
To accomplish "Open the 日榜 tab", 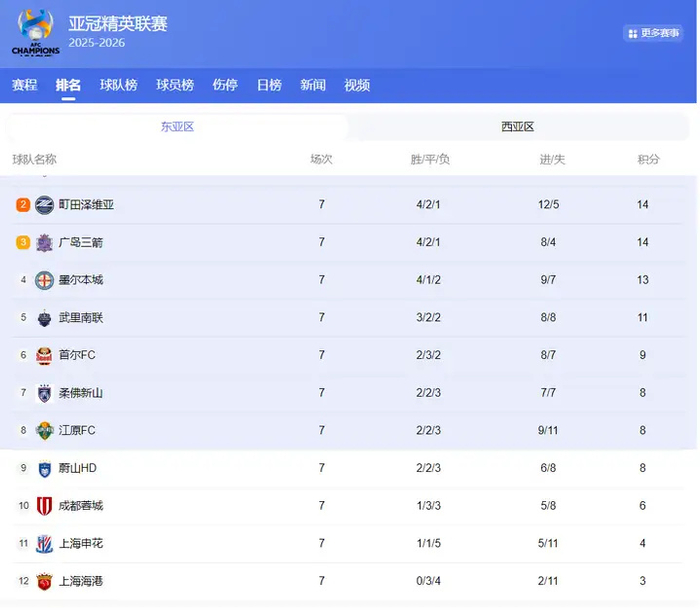I will 269,85.
